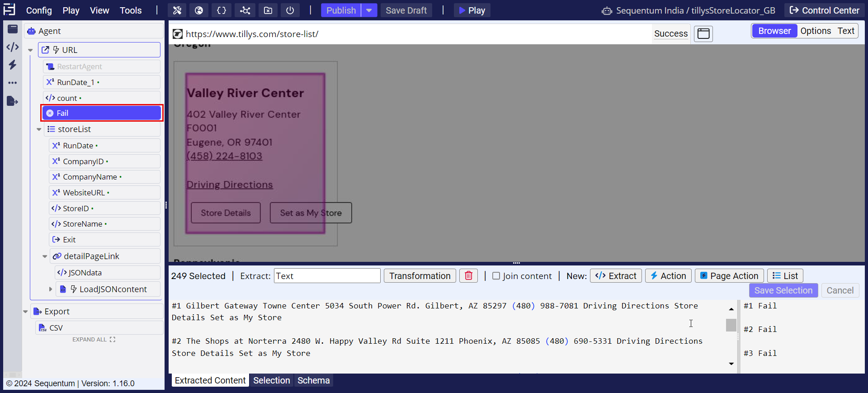Image resolution: width=868 pixels, height=393 pixels.
Task: Switch to the Schema tab
Action: click(313, 380)
